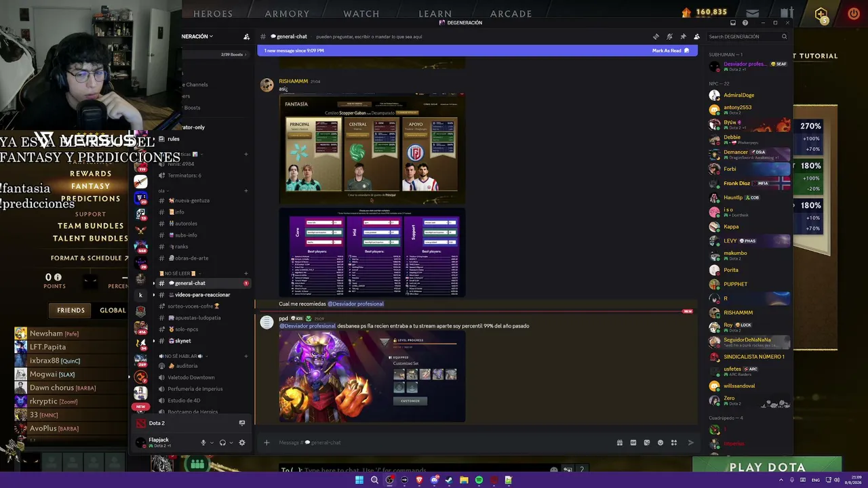Open invite people icon beside server name

[246, 37]
